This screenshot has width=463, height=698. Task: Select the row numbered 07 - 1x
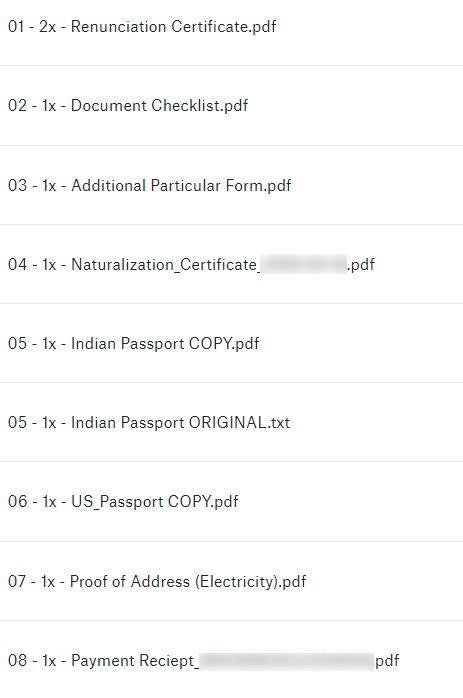pyautogui.click(x=232, y=581)
